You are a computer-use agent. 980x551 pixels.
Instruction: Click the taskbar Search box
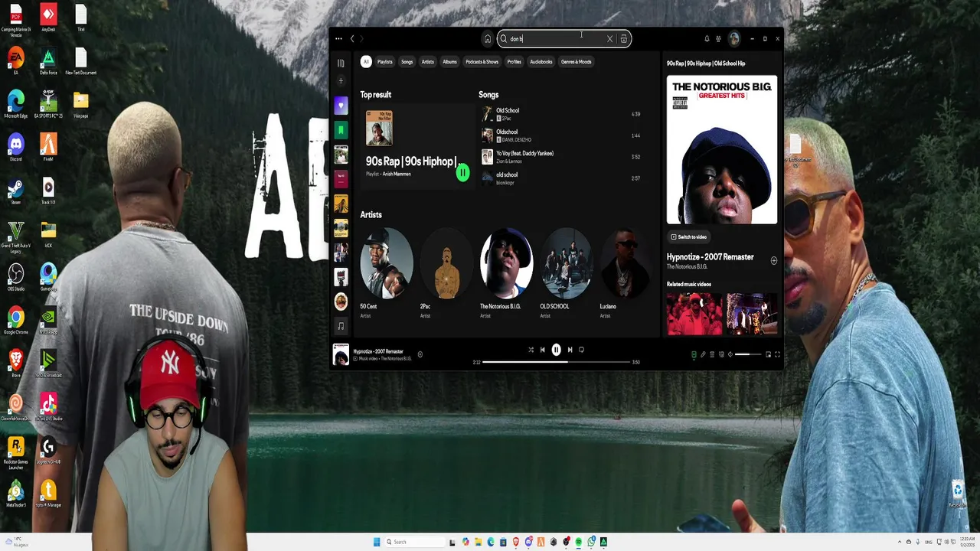[x=414, y=542]
